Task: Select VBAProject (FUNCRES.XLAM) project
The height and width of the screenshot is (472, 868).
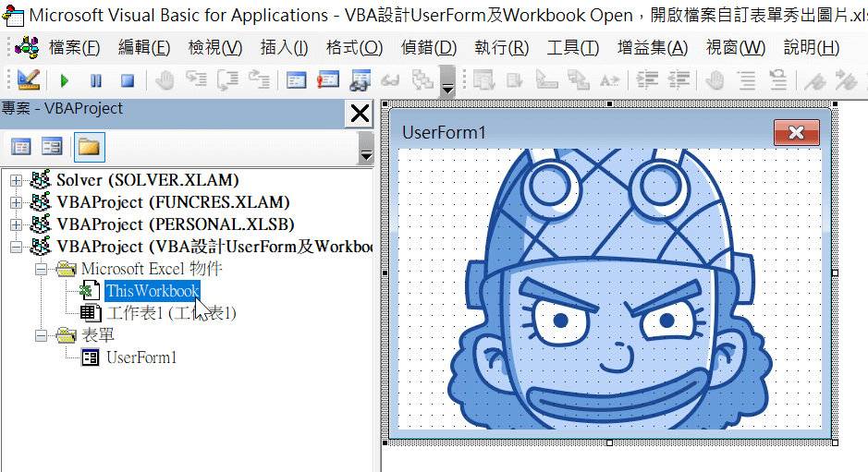Action: (173, 202)
